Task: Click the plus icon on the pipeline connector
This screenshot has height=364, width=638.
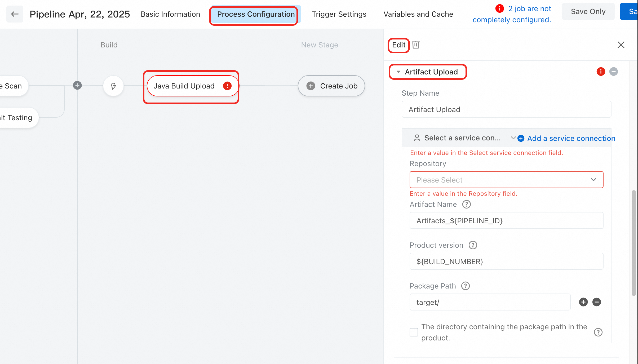Action: [x=77, y=85]
